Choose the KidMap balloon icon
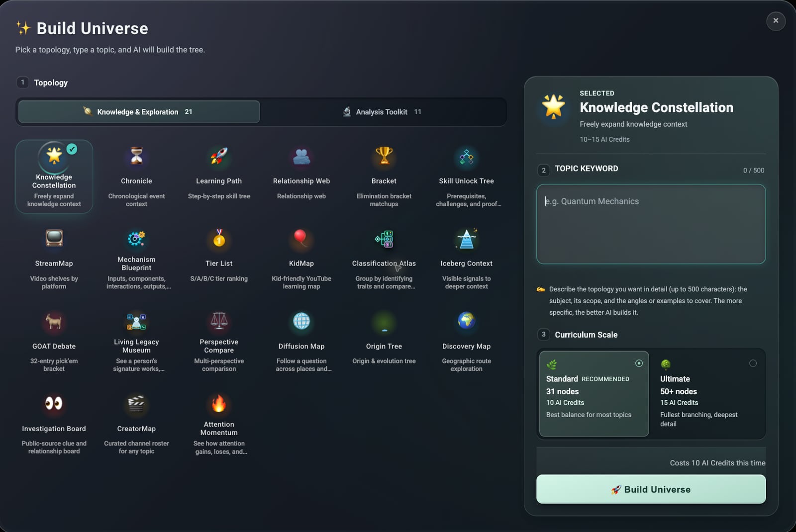Image resolution: width=796 pixels, height=532 pixels. click(x=300, y=238)
